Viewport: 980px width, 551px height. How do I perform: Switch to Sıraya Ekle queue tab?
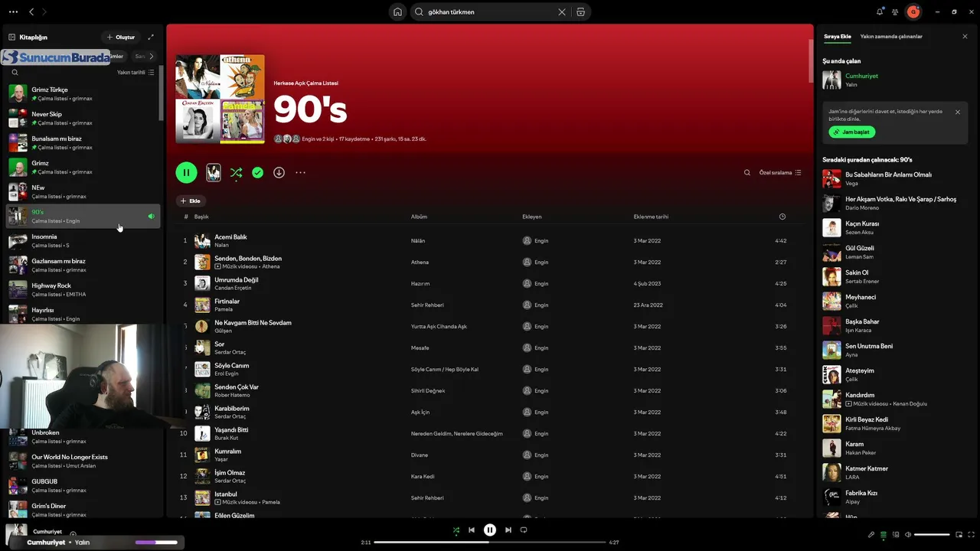coord(837,36)
